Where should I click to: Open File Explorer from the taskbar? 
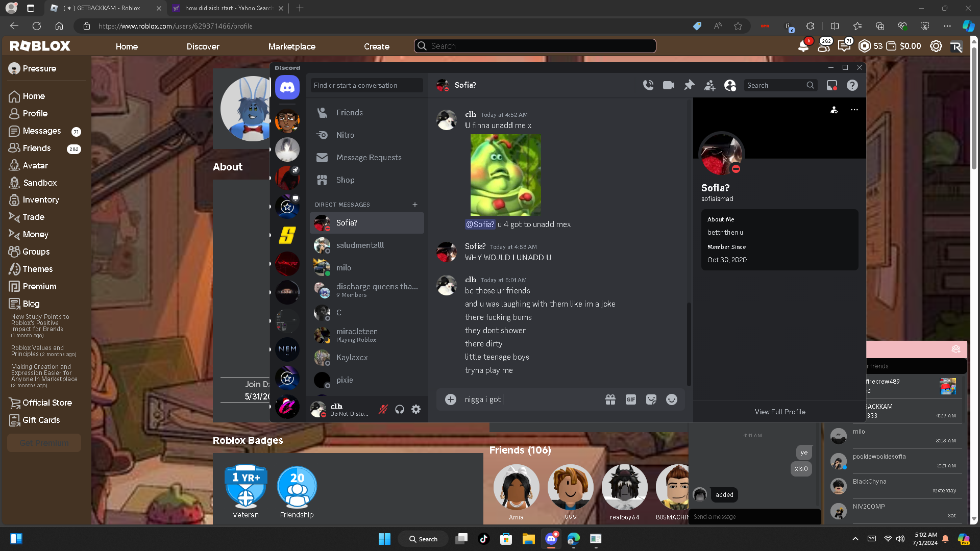point(528,539)
